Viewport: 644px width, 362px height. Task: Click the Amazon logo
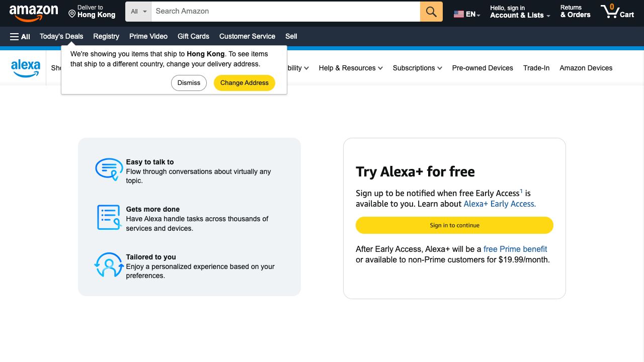[x=34, y=12]
